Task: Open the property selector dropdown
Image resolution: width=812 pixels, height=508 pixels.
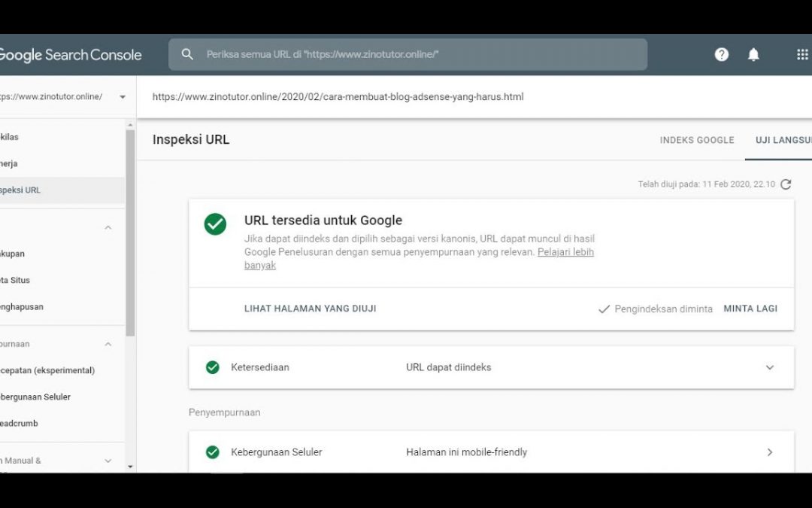Action: point(123,97)
